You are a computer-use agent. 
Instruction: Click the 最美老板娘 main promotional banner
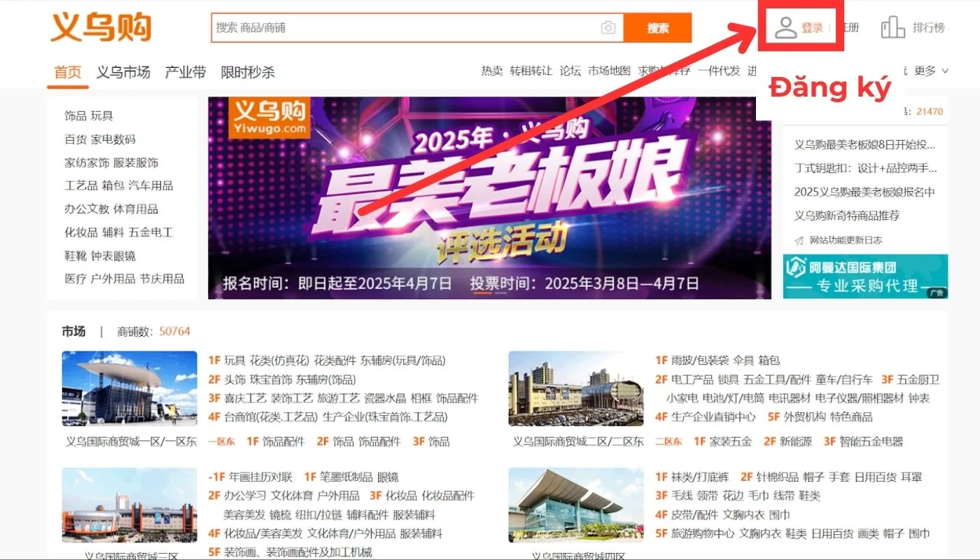[x=489, y=198]
